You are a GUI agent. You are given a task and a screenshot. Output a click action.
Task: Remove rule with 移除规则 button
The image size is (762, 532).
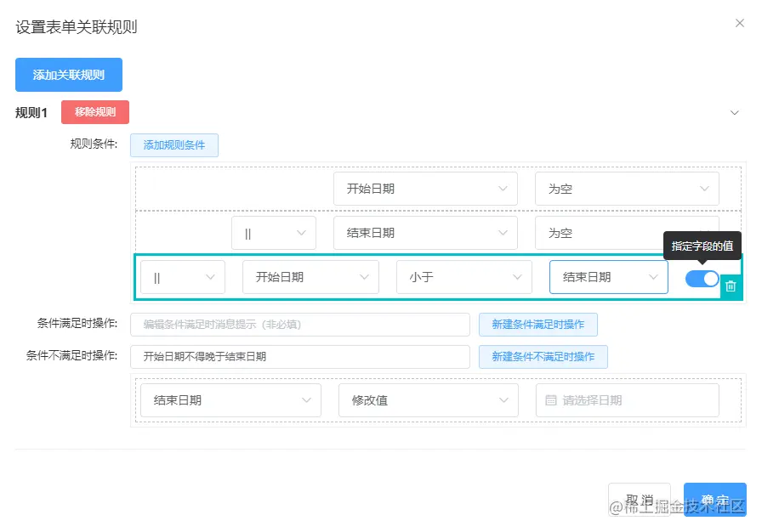pos(95,112)
